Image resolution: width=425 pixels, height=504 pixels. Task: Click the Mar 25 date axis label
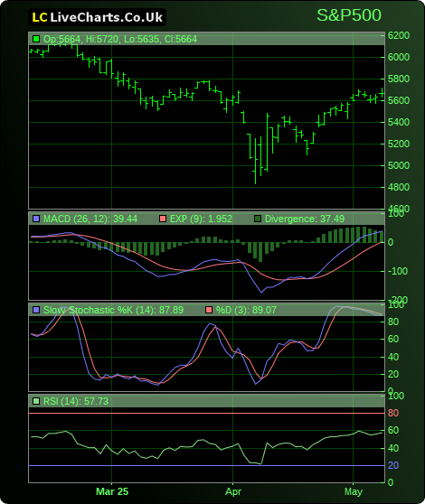[112, 491]
